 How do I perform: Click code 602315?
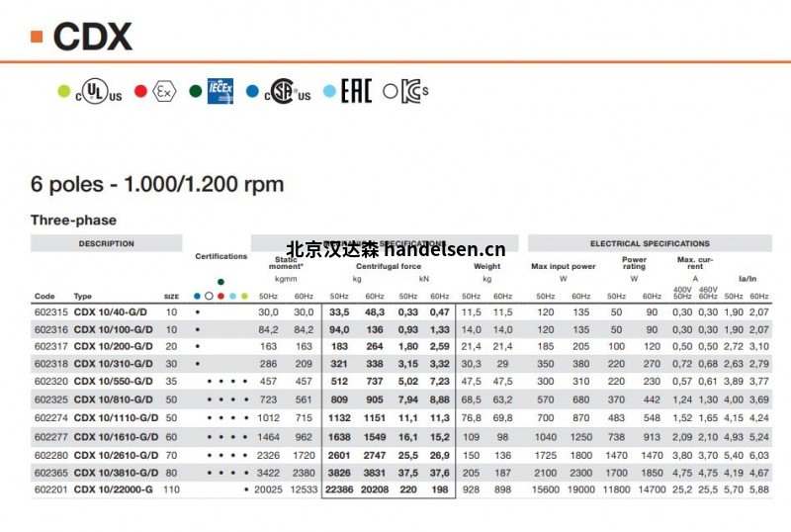point(51,311)
